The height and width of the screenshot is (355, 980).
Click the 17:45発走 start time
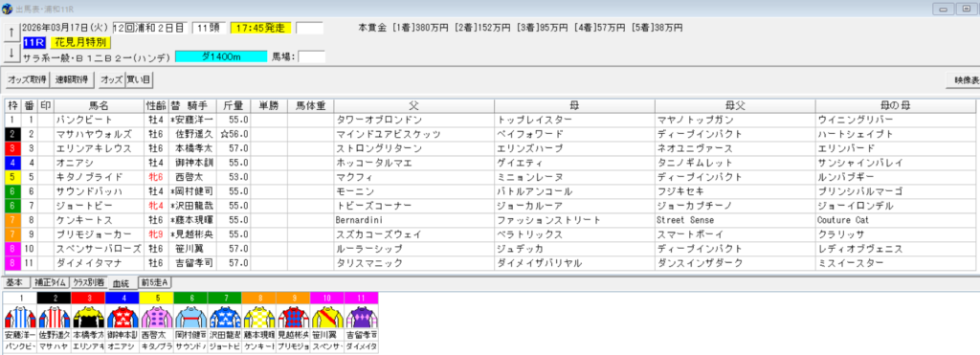pyautogui.click(x=260, y=28)
